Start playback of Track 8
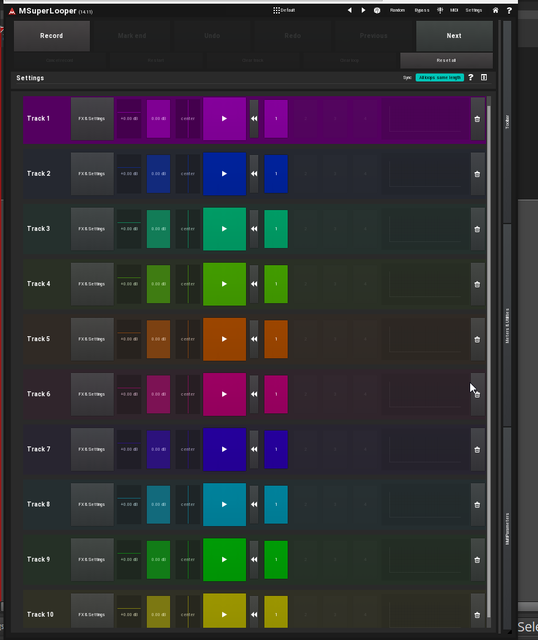 [225, 504]
